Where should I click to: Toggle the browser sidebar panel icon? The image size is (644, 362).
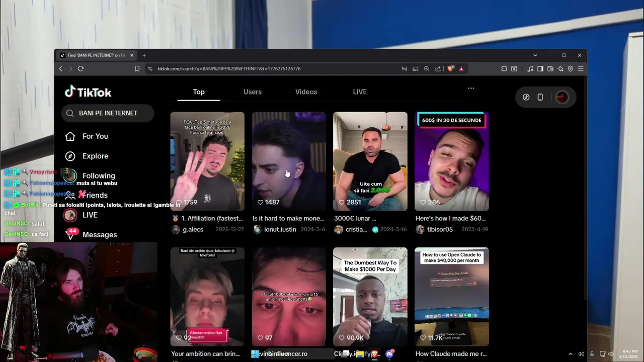[540, 69]
